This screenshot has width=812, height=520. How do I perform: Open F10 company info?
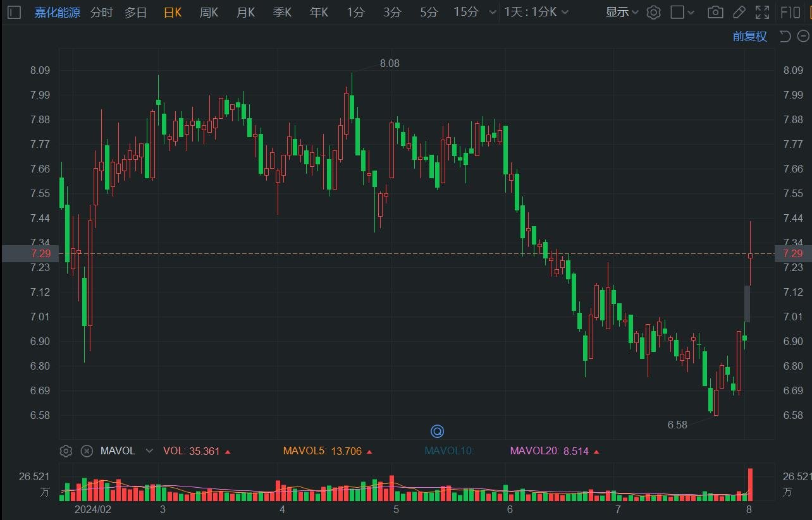(790, 12)
